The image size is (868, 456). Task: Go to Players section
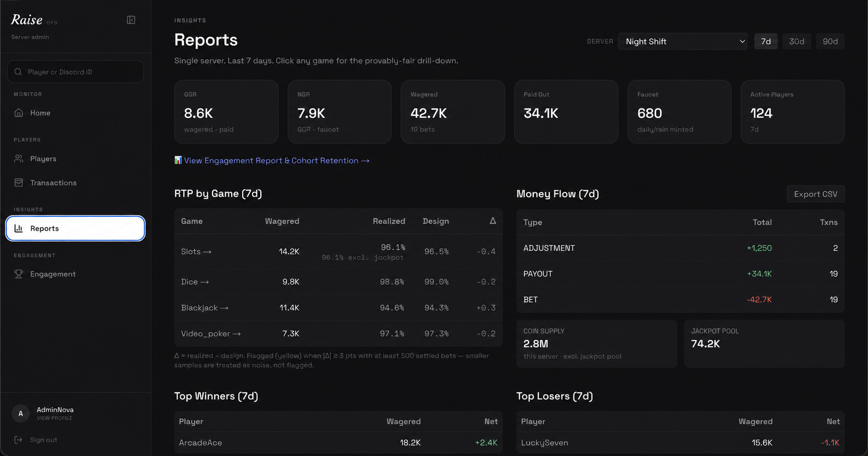point(75,159)
